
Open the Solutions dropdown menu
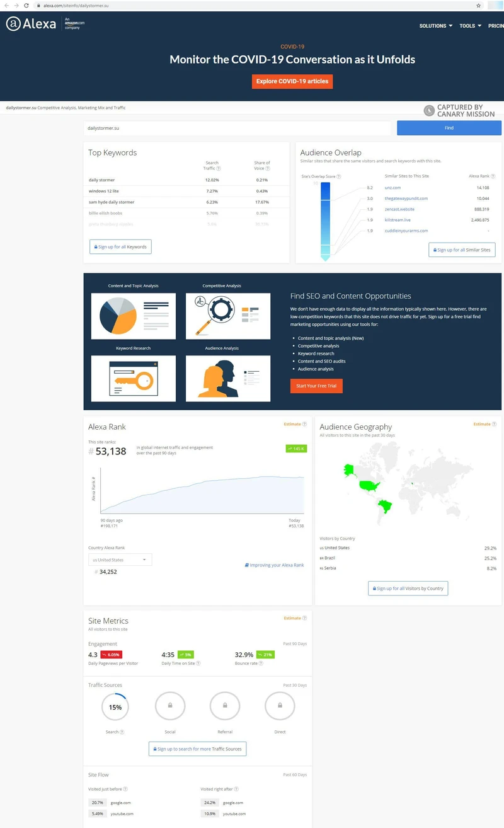[436, 26]
